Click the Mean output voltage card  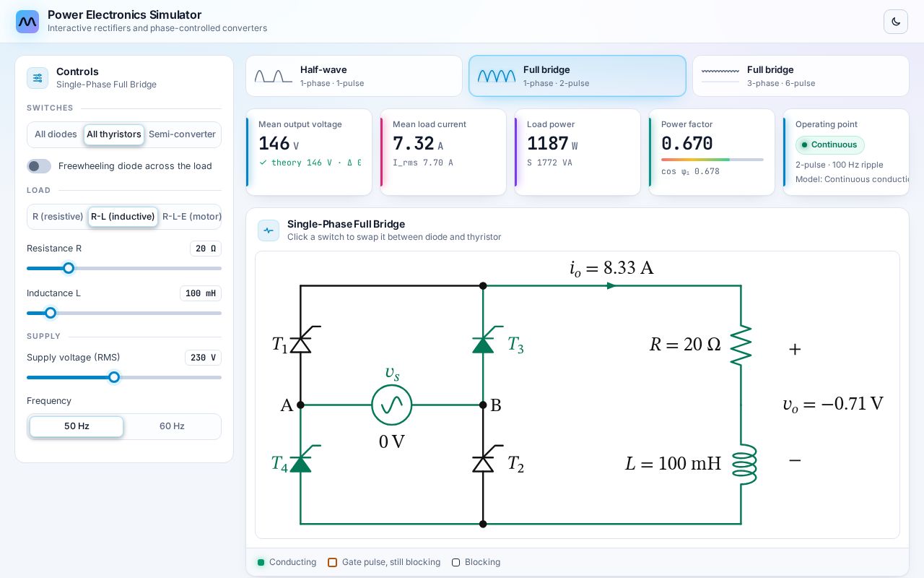click(309, 152)
